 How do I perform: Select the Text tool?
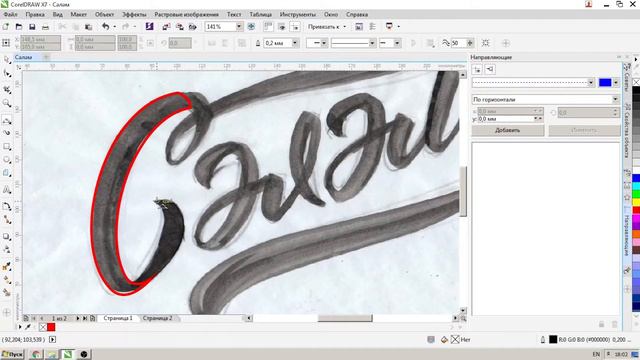(x=7, y=190)
